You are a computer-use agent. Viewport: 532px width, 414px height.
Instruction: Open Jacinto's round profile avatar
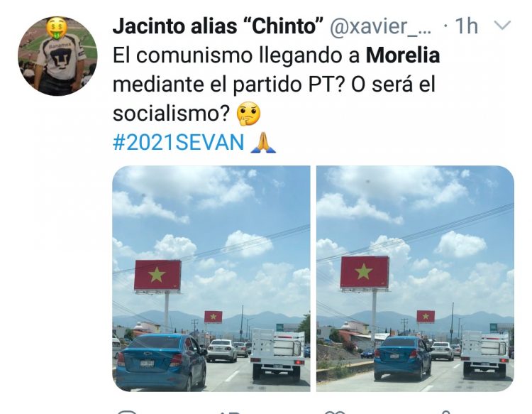pos(57,56)
